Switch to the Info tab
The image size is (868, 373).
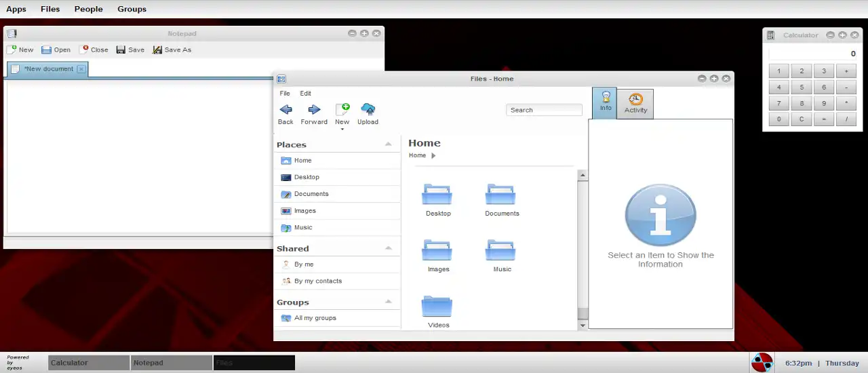pyautogui.click(x=605, y=103)
